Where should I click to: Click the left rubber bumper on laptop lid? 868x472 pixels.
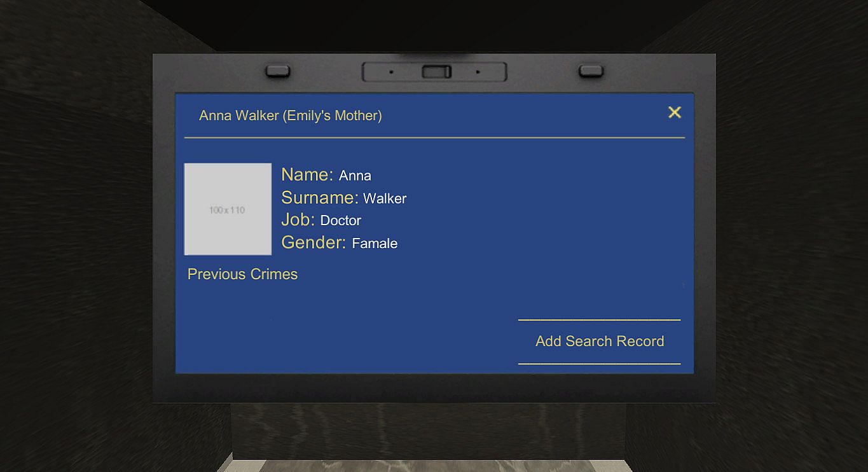point(277,71)
